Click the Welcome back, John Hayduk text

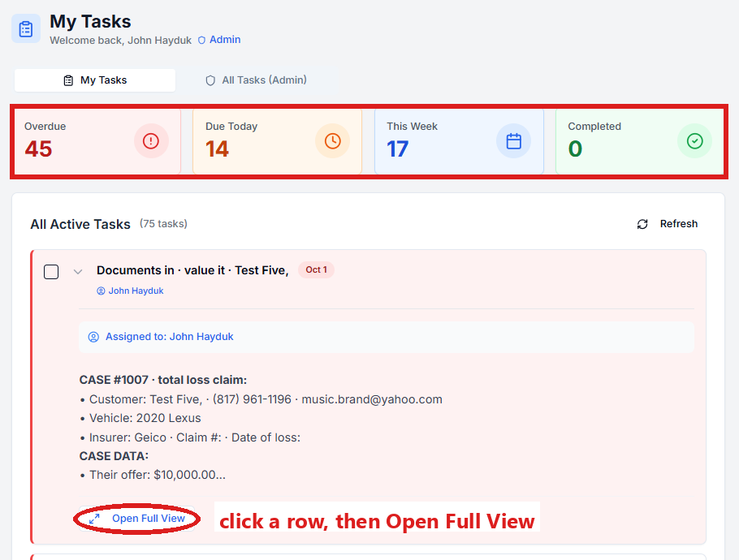click(x=121, y=41)
